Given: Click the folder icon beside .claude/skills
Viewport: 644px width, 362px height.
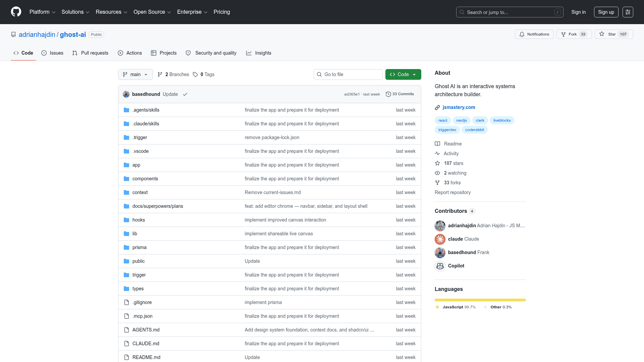Looking at the screenshot, I should tap(126, 124).
